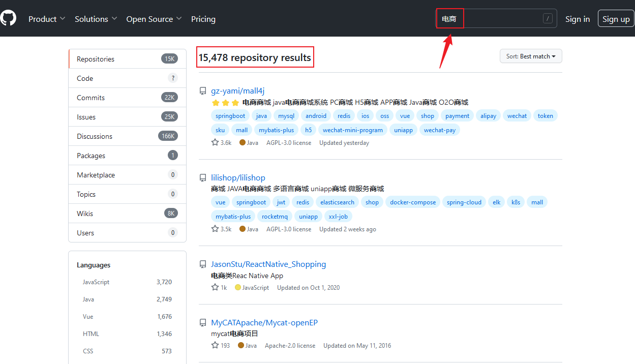The height and width of the screenshot is (364, 635).
Task: Click the slash shortcut icon in search box
Action: (548, 19)
